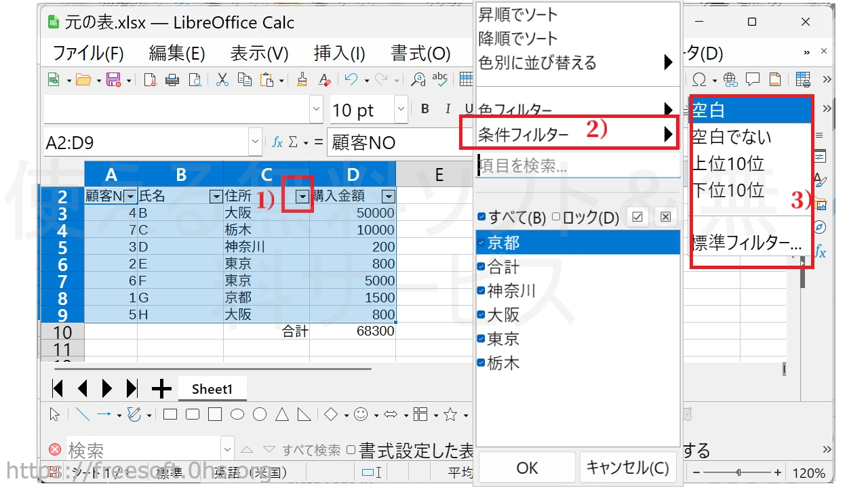Open the Function Wizard fx icon
The height and width of the screenshot is (488, 868).
pyautogui.click(x=277, y=142)
